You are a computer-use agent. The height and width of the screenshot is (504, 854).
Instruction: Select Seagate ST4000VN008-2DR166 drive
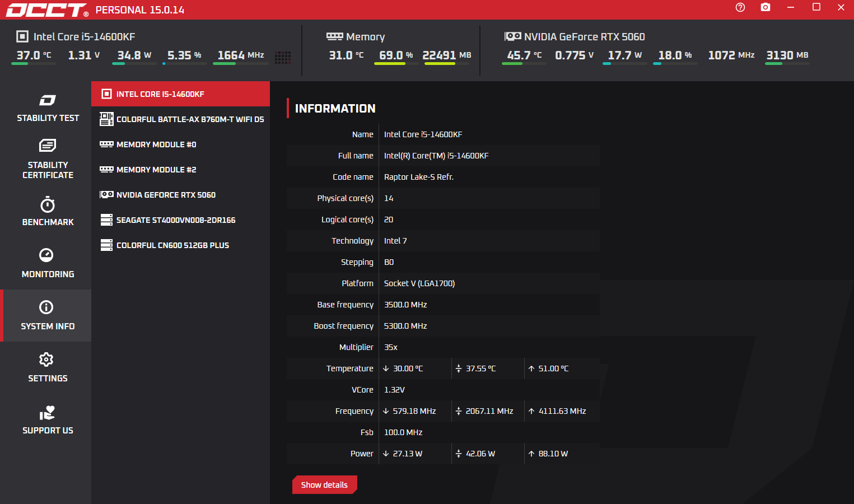point(180,220)
